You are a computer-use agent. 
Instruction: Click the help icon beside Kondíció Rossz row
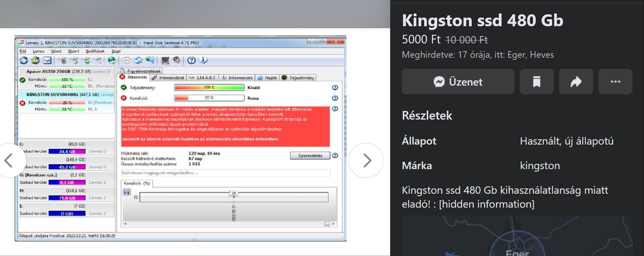point(335,98)
